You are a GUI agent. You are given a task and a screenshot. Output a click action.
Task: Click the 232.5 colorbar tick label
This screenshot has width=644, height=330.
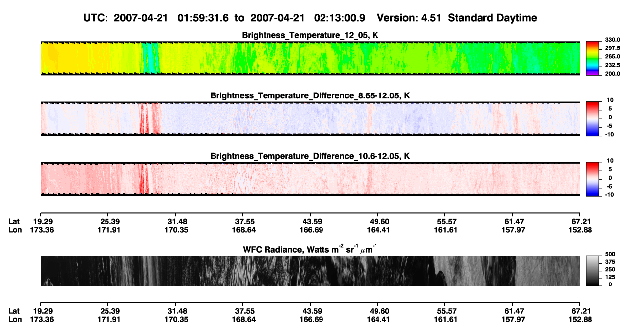click(x=612, y=65)
